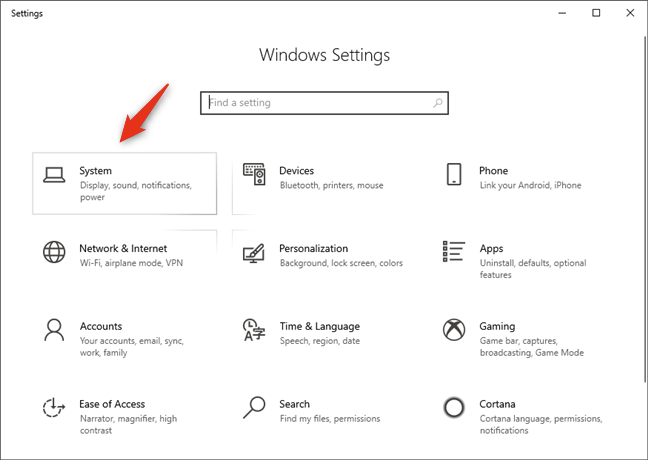Open the Apps label

pyautogui.click(x=491, y=248)
